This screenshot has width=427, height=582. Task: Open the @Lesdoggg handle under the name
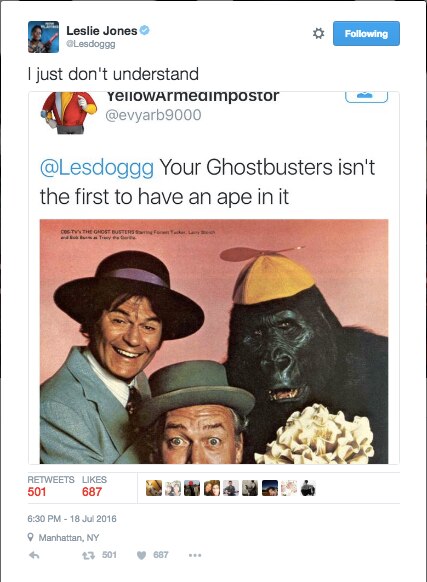click(x=91, y=44)
